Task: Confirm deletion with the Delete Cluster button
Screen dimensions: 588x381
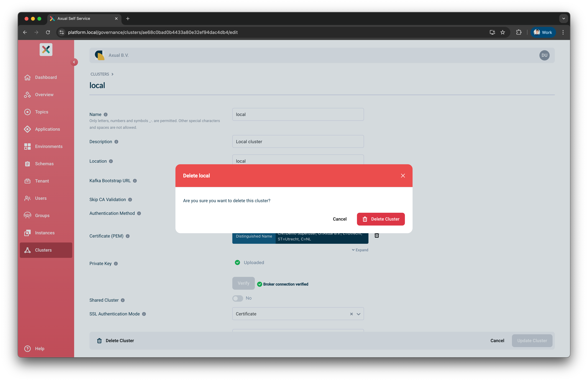Action: 381,219
